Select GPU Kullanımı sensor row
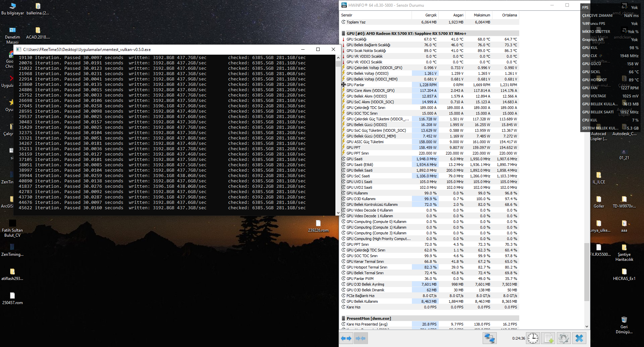The height and width of the screenshot is (347, 644). click(430, 193)
